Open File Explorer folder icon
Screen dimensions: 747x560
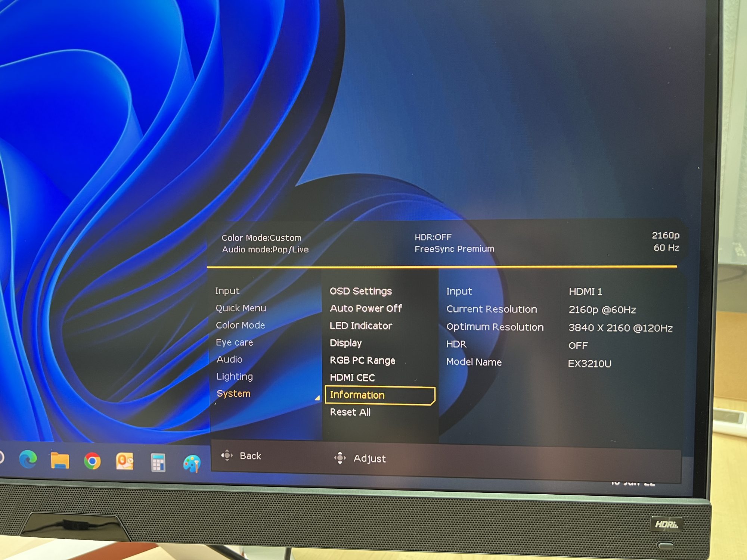60,460
